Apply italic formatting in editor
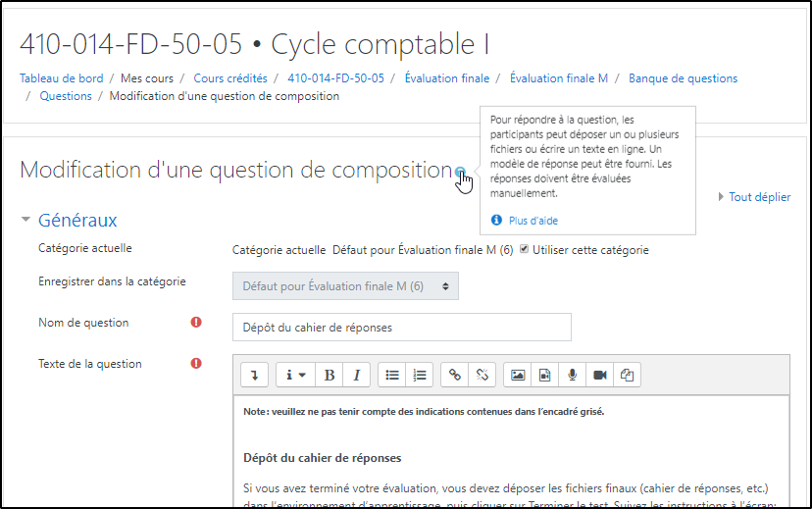812x509 pixels. pos(355,375)
